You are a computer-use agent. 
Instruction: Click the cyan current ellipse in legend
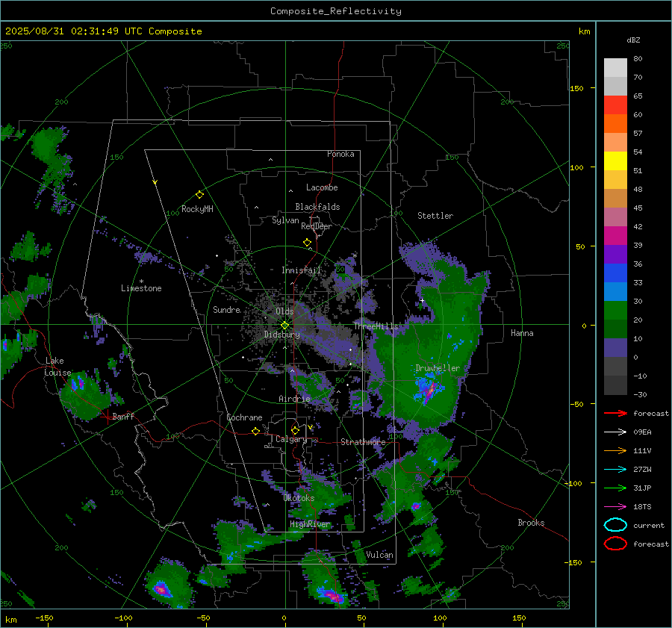615,525
